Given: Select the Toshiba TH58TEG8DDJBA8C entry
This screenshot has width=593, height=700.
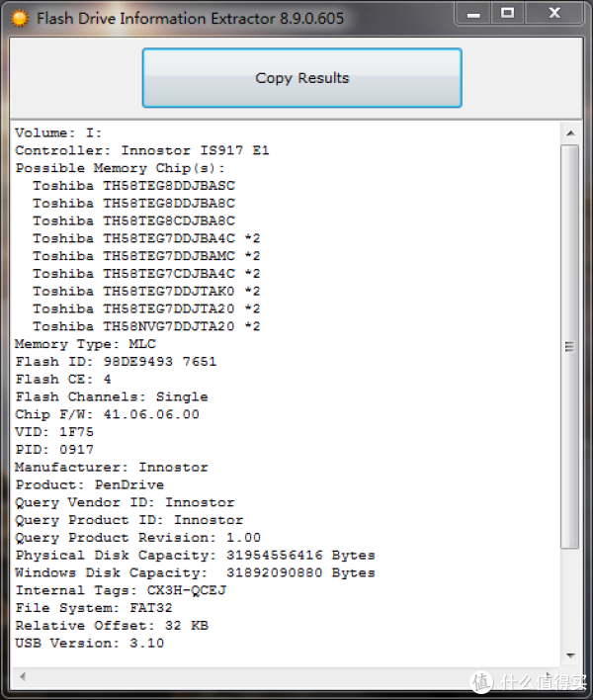Looking at the screenshot, I should point(133,203).
